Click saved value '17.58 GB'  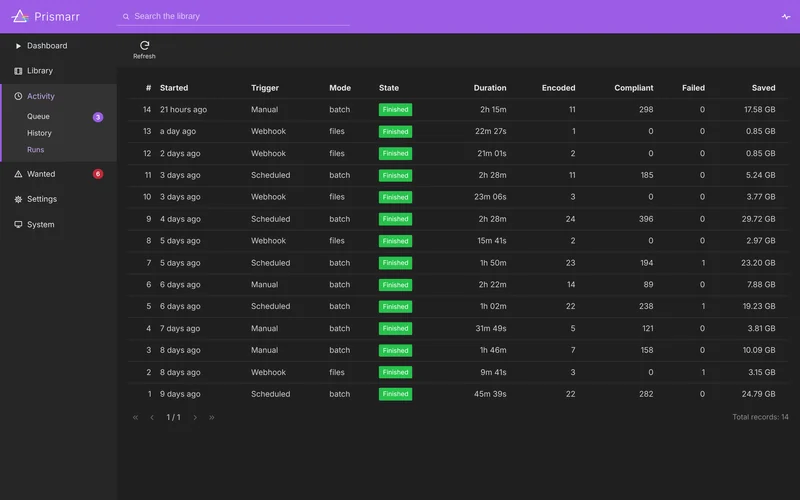[760, 110]
